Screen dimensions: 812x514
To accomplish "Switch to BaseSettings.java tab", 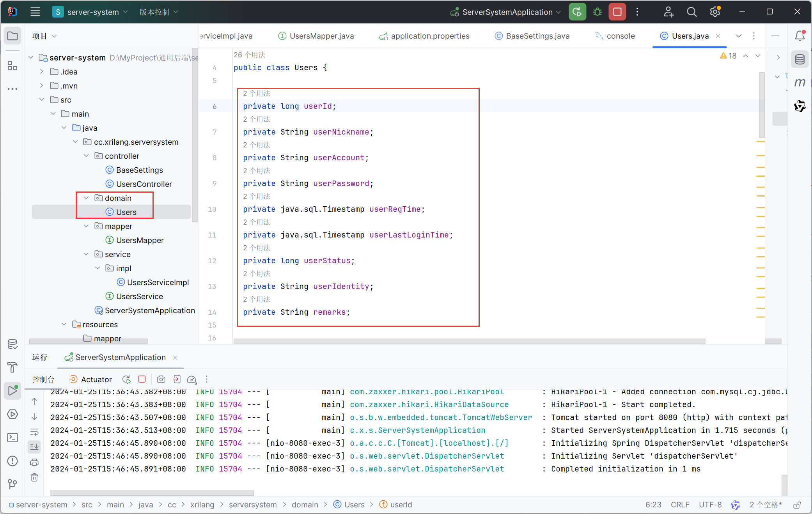I will pos(532,36).
